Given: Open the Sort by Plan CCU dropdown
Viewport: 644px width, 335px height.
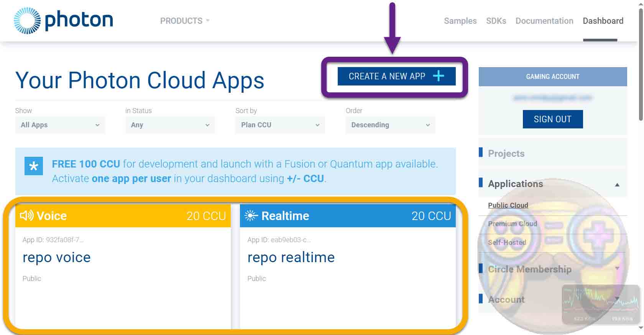Looking at the screenshot, I should pos(280,125).
